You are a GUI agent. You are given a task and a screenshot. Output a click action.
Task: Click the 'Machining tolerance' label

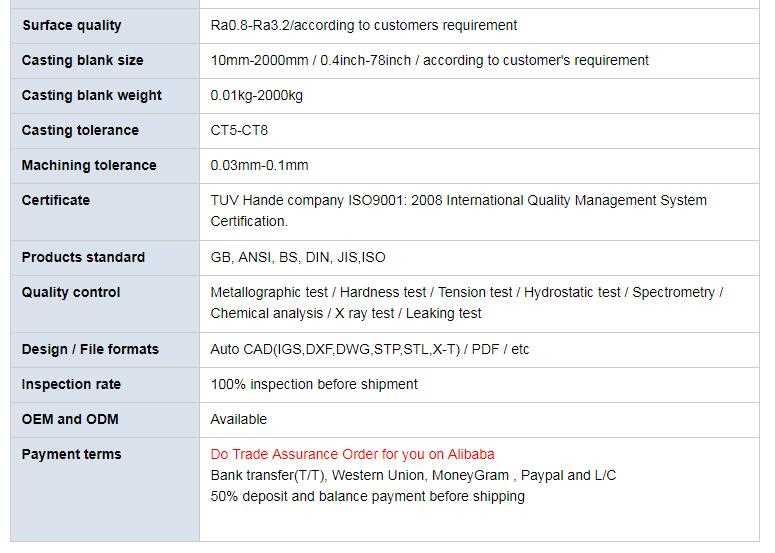(89, 165)
